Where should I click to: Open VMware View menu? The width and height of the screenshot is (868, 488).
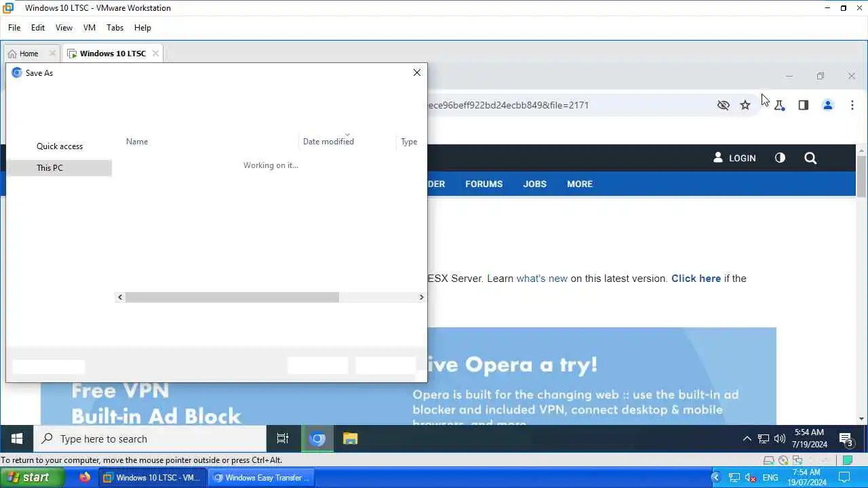64,28
